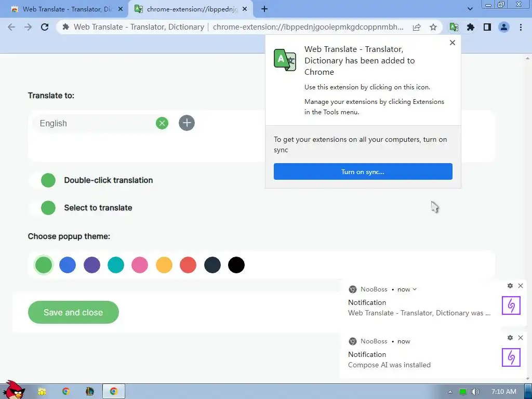Viewport: 532px width, 399px height.
Task: Choose the blue popup theme
Action: [x=68, y=265]
